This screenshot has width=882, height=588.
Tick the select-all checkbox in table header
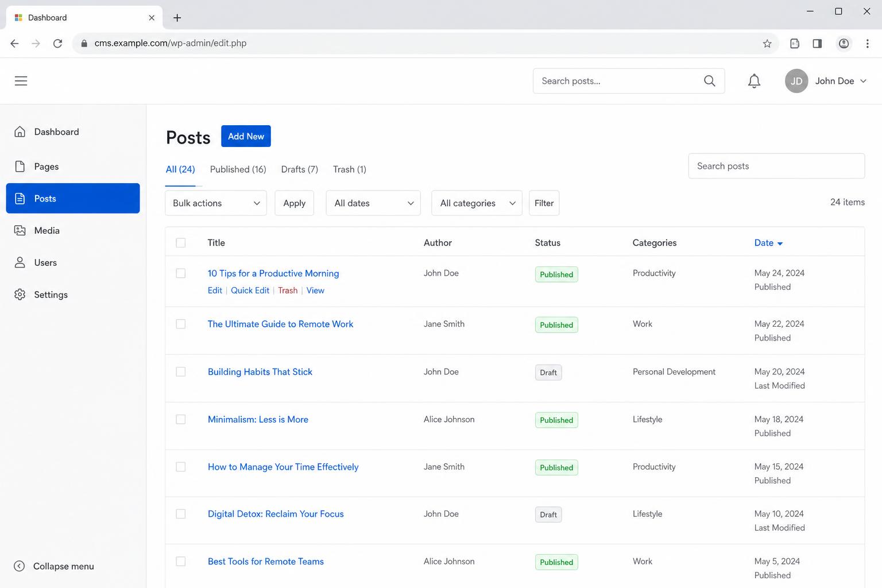[x=181, y=243]
